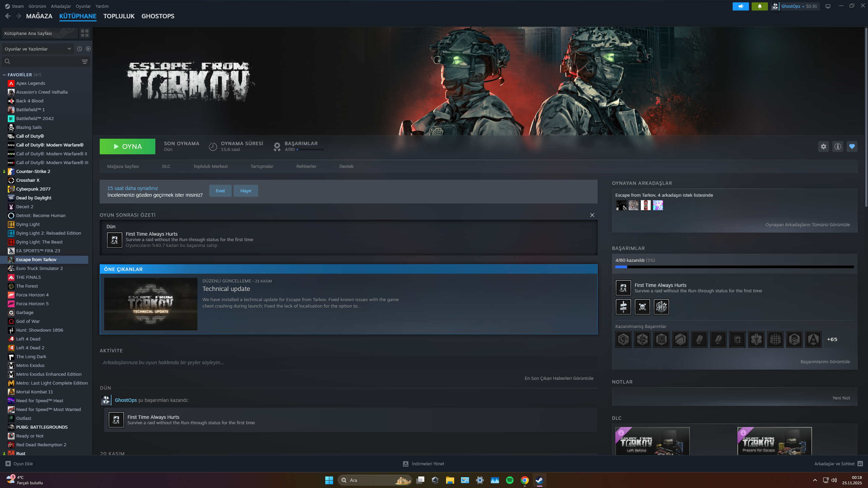Switch to Big Picture mode icon

[828, 6]
